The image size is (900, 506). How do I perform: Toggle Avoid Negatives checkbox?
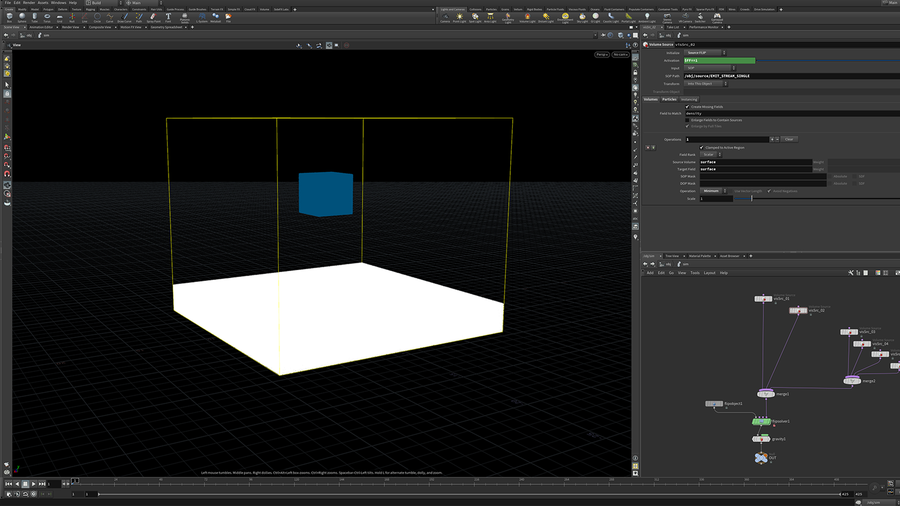pos(769,191)
